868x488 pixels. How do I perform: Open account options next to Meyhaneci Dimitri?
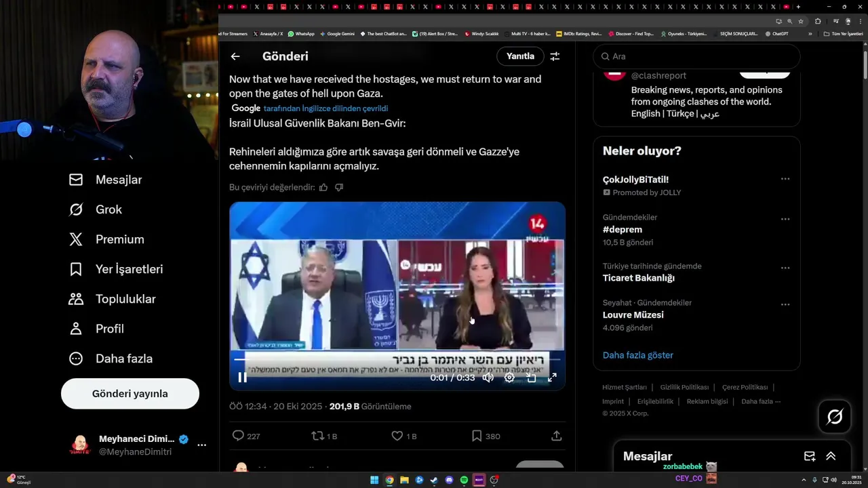pyautogui.click(x=201, y=445)
